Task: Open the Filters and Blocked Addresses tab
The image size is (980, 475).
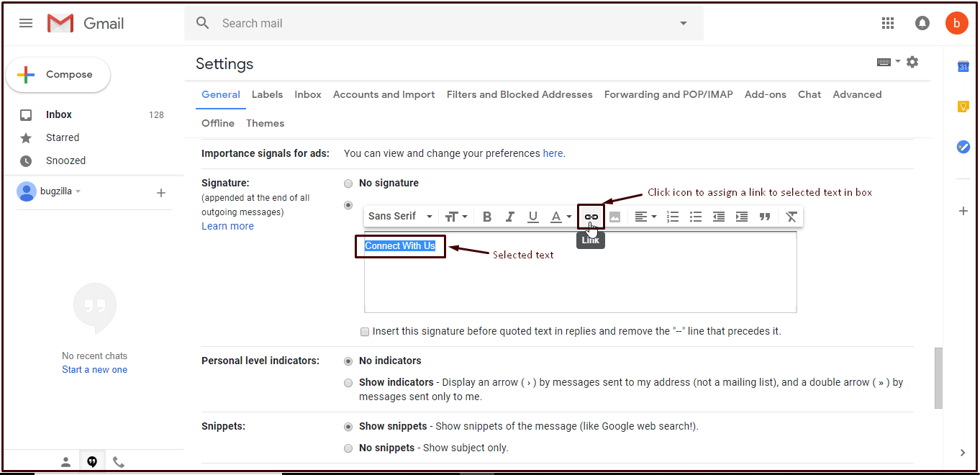Action: point(520,94)
